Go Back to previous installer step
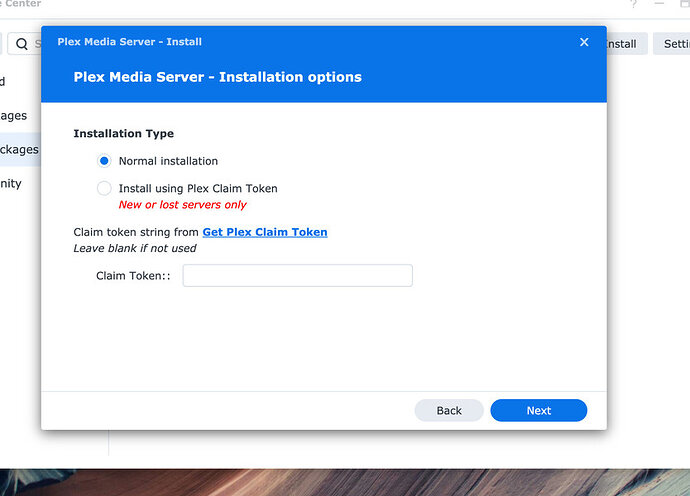 tap(449, 410)
